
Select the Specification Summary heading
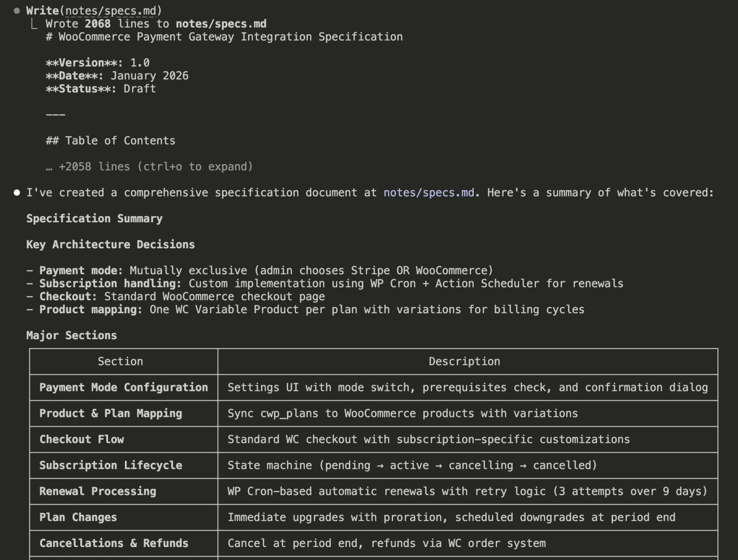click(94, 219)
